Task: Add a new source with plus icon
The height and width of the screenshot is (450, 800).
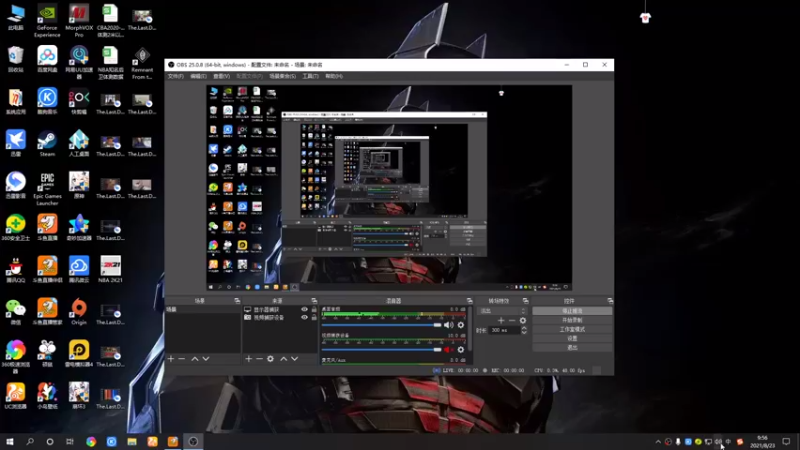Action: tap(248, 359)
